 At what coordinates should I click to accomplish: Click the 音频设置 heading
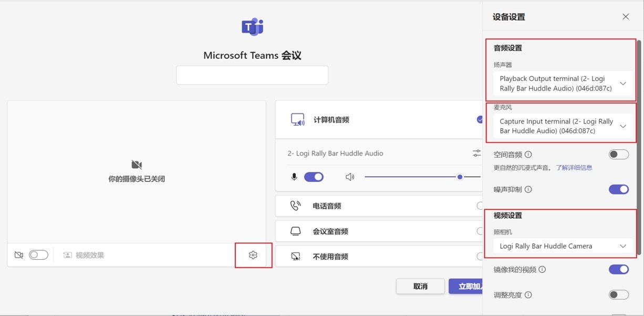pyautogui.click(x=508, y=48)
